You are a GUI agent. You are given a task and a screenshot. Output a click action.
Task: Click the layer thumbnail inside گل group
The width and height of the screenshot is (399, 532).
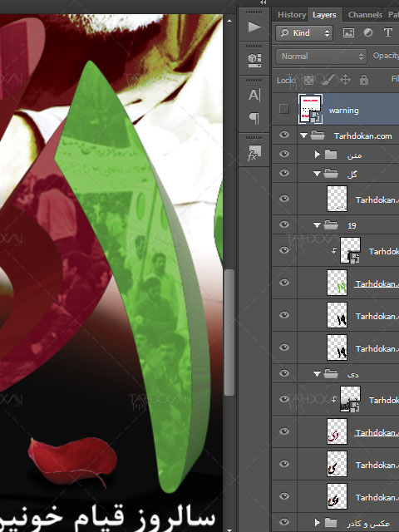tap(337, 199)
